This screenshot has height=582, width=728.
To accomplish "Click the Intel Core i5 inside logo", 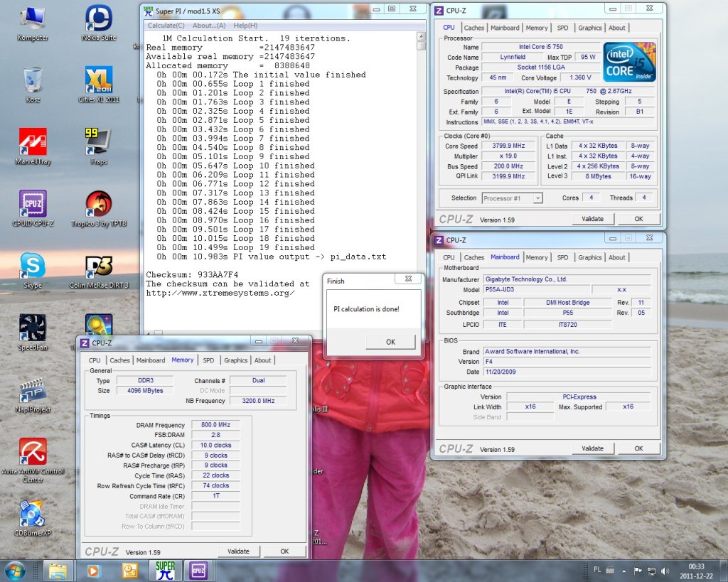I will [x=629, y=62].
